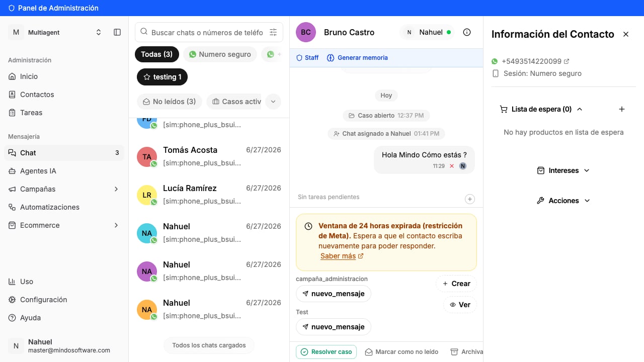Open Lucía Ramírez chat
The height and width of the screenshot is (362, 644).
(209, 195)
